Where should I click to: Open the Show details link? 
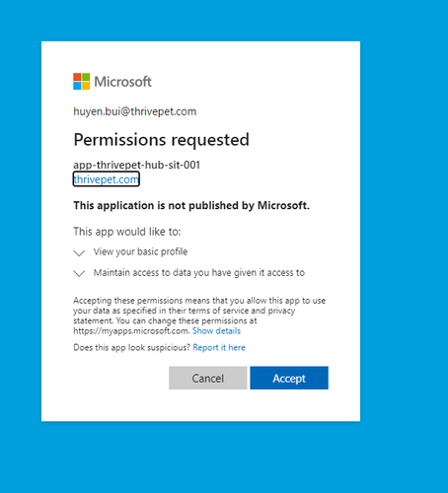(x=216, y=330)
